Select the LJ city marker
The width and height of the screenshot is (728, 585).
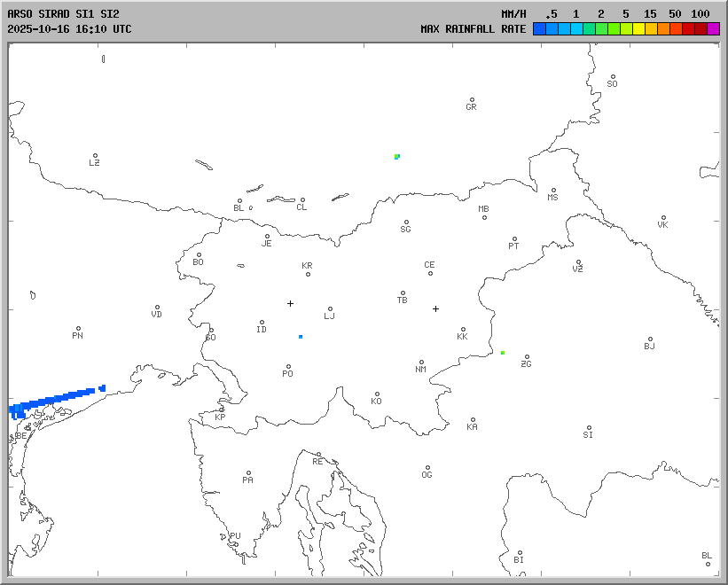point(330,309)
